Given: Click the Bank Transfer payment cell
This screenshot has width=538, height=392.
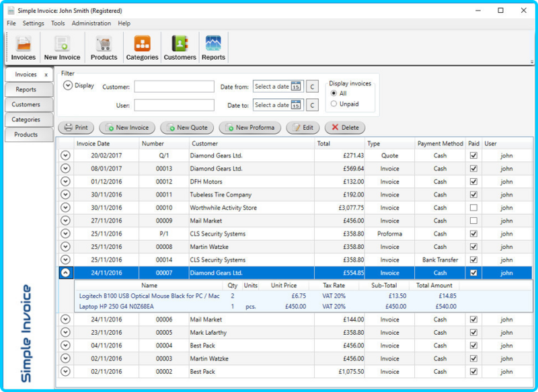Looking at the screenshot, I should pos(440,260).
